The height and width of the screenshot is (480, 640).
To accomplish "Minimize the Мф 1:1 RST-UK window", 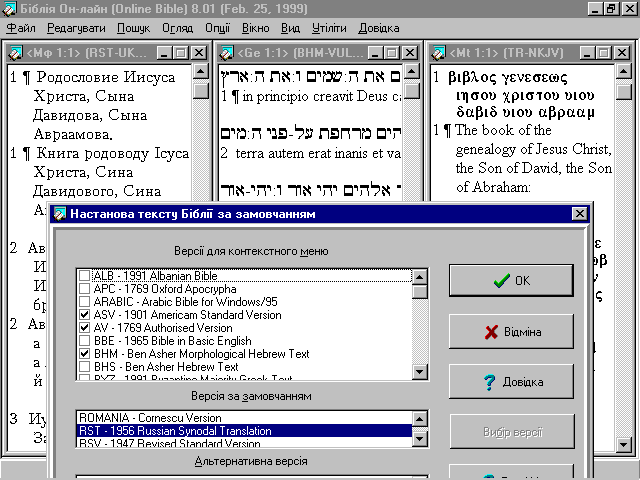I will pyautogui.click(x=164, y=52).
